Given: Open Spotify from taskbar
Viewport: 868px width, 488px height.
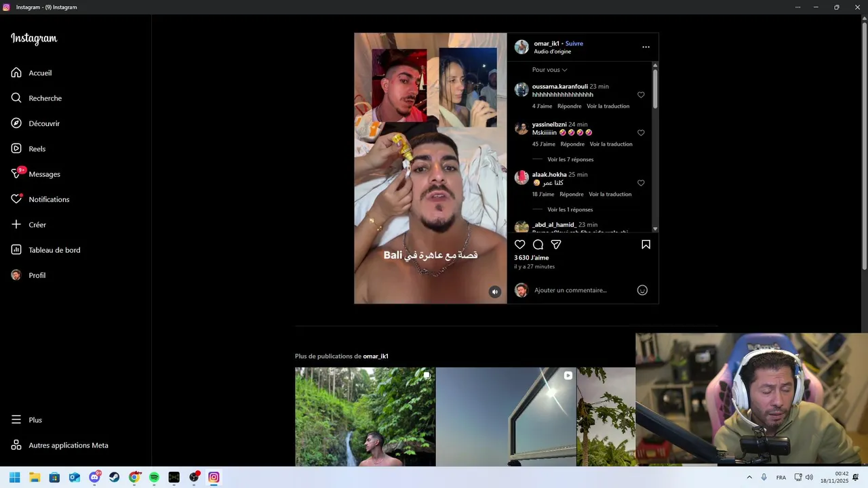Looking at the screenshot, I should coord(154,477).
